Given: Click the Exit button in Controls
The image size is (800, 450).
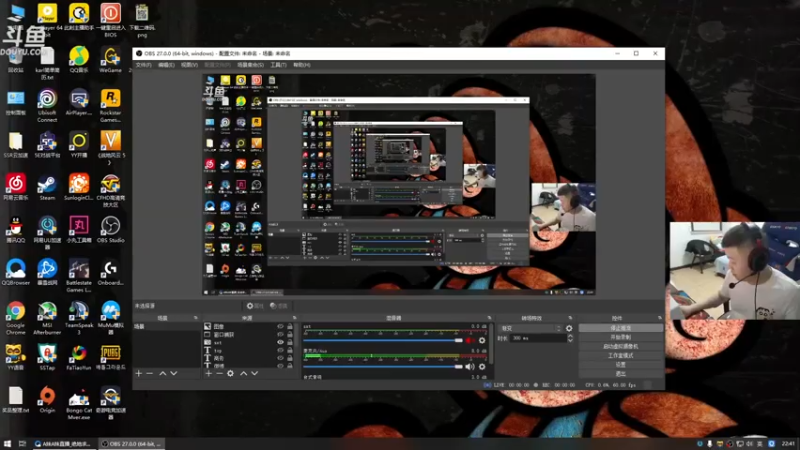Looking at the screenshot, I should (620, 374).
